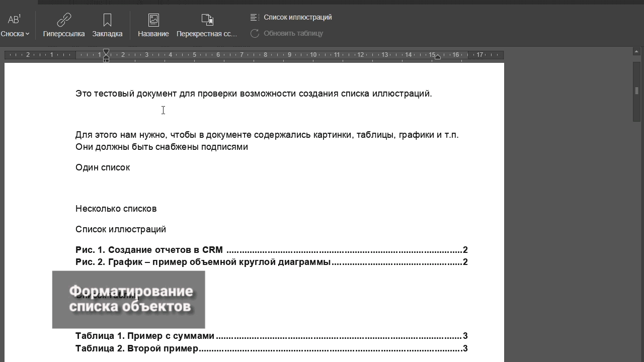Click the footnote AB1 icon
Viewport: 644px width, 362px height.
tap(14, 20)
